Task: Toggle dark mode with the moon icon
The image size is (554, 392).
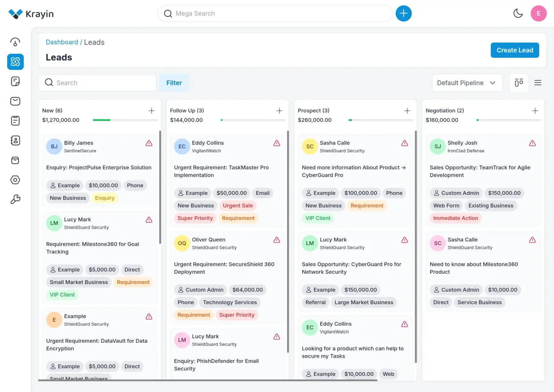Action: point(518,14)
